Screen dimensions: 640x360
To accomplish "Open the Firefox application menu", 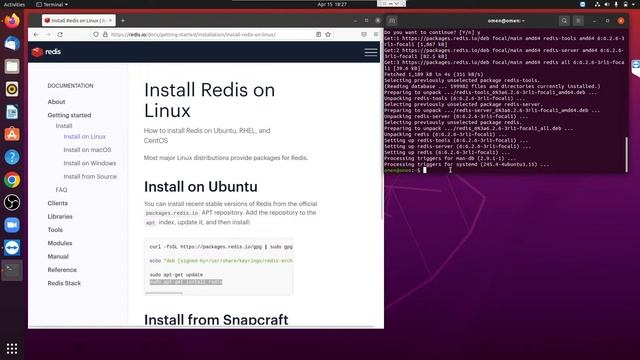I will (376, 35).
